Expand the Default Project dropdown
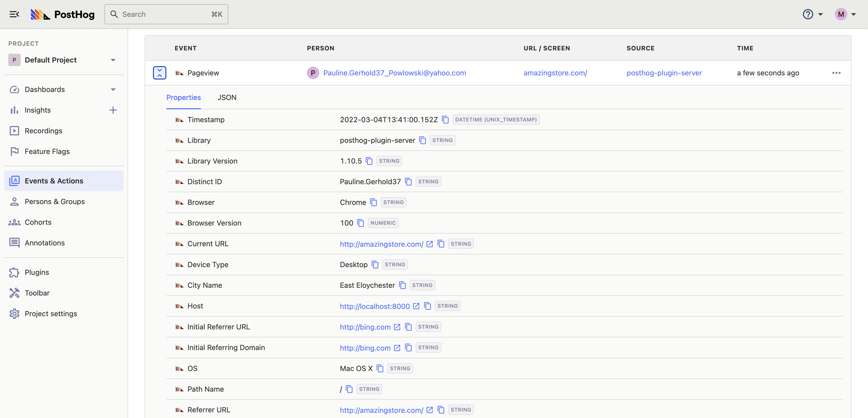Screen dimensions: 868x418 click(x=113, y=60)
